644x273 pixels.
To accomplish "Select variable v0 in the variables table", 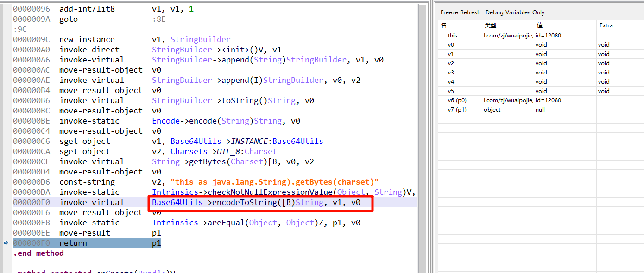I will [541, 45].
